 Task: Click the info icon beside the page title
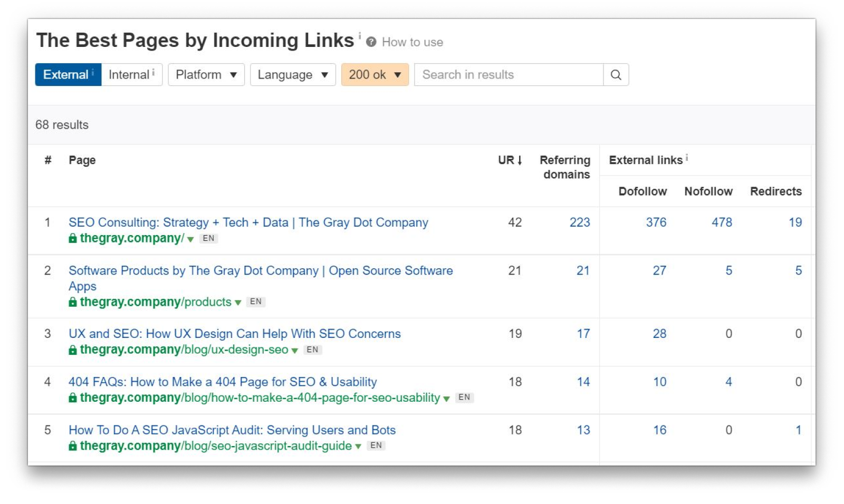click(x=360, y=35)
